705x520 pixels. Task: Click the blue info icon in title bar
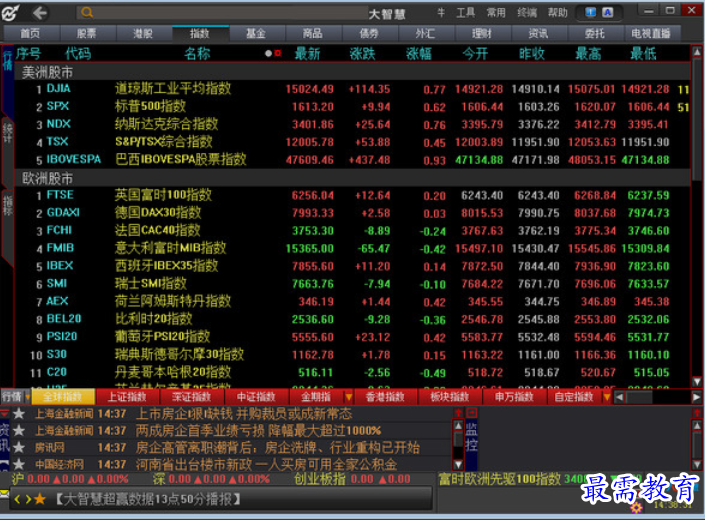[x=590, y=13]
